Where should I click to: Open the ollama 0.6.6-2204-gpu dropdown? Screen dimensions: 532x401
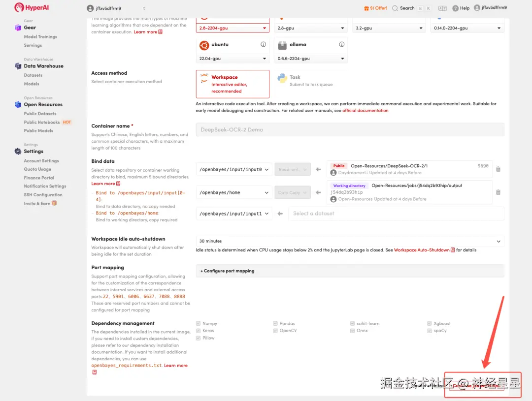tap(311, 59)
